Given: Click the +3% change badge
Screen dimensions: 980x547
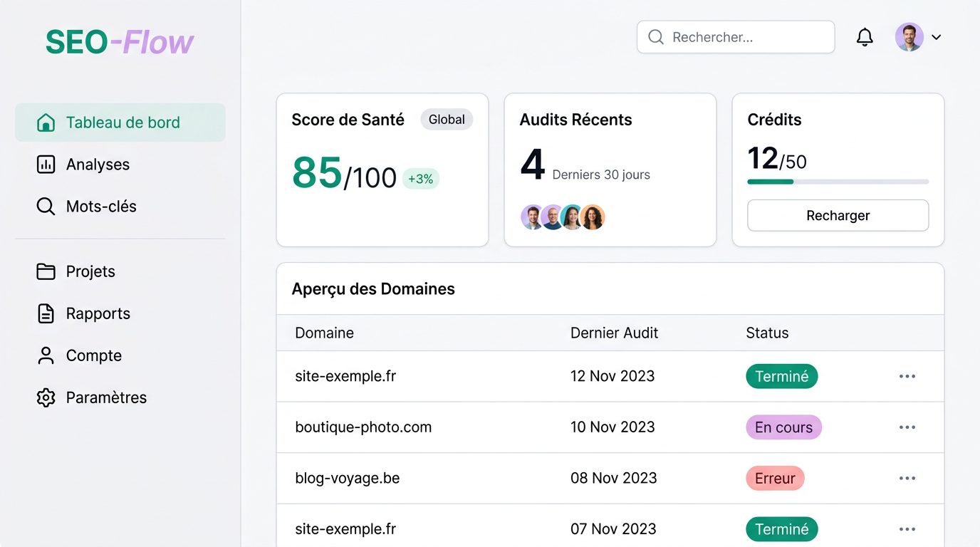Looking at the screenshot, I should click(x=421, y=179).
